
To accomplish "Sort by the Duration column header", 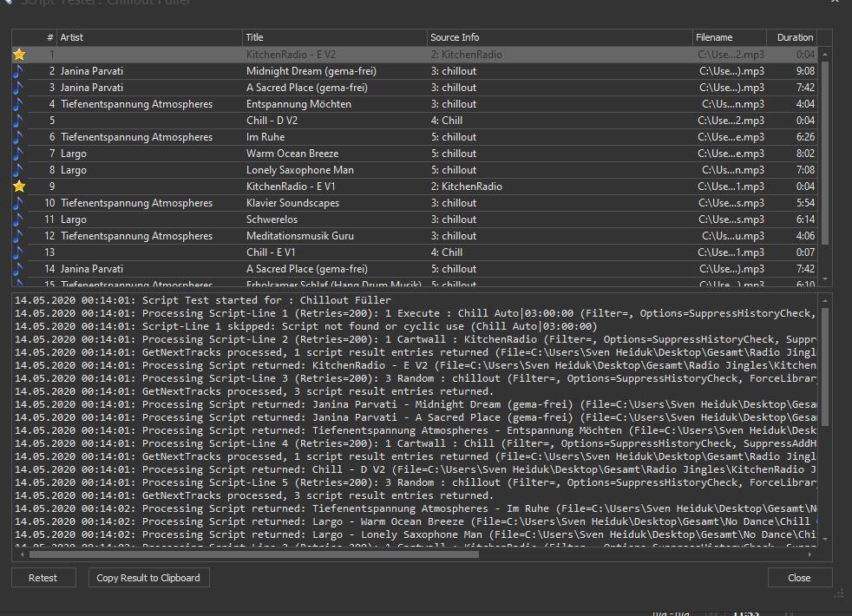I will [791, 37].
